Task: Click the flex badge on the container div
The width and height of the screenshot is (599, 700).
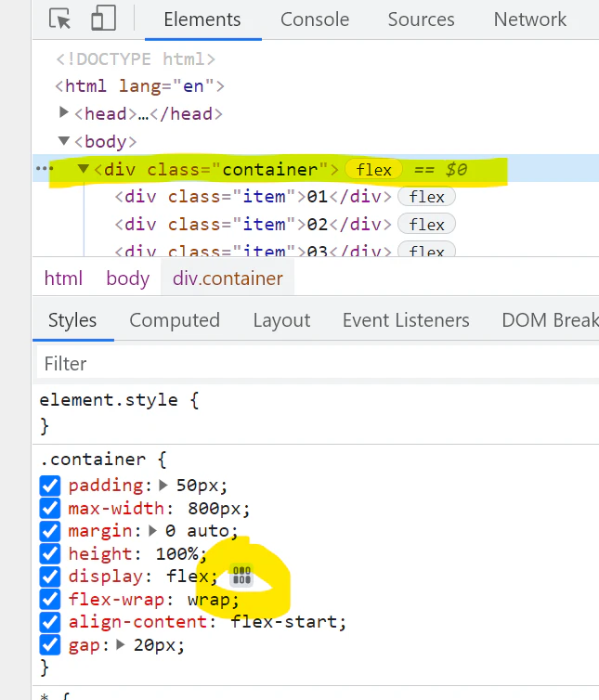Action: coord(374,170)
